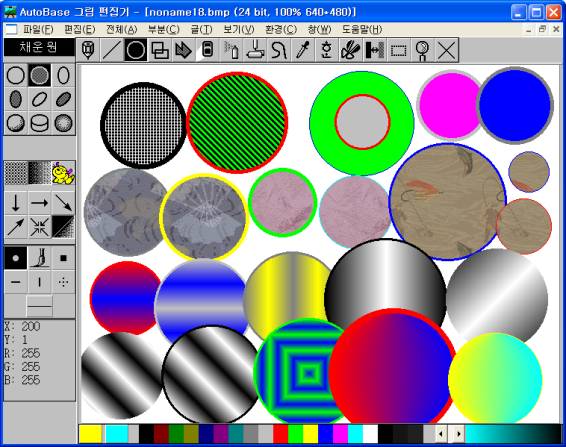
Task: Activate the magnifier zoom tool
Action: coord(422,50)
